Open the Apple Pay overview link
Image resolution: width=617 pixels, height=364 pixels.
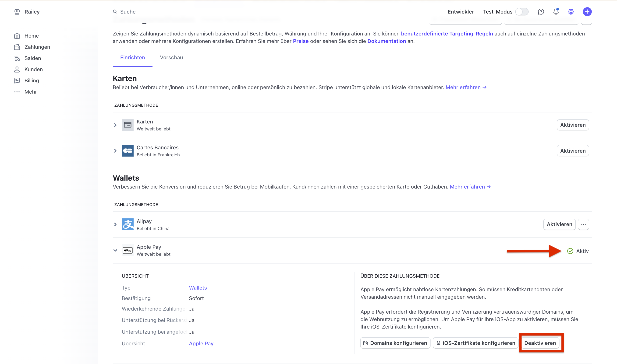click(201, 344)
